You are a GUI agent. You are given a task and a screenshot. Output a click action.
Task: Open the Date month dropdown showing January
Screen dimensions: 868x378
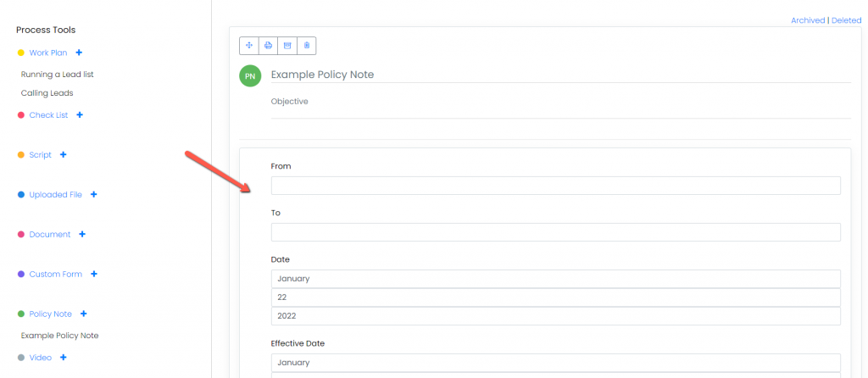click(x=556, y=278)
